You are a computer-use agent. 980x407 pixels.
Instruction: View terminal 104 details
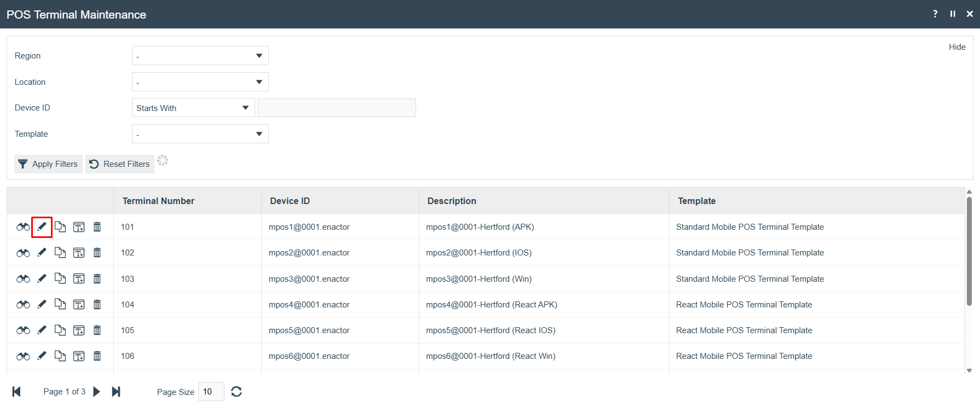[x=23, y=305]
